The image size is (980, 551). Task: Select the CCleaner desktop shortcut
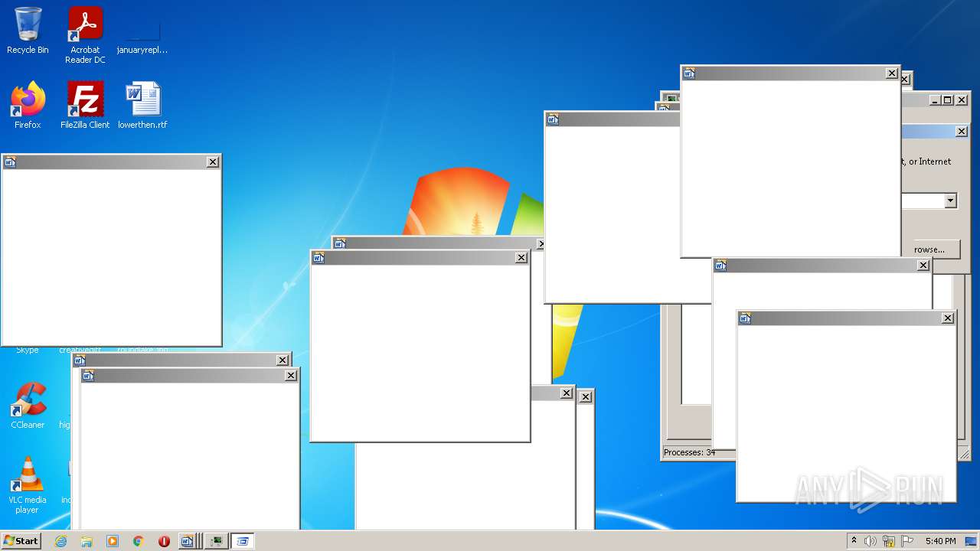tap(28, 406)
